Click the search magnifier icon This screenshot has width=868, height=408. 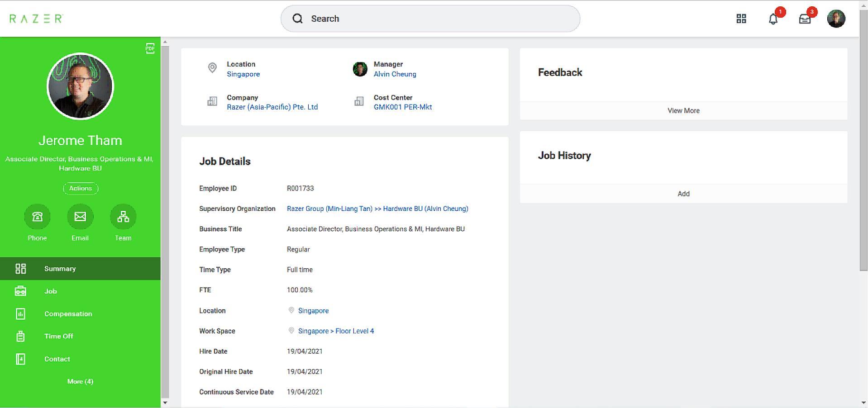pyautogui.click(x=297, y=19)
